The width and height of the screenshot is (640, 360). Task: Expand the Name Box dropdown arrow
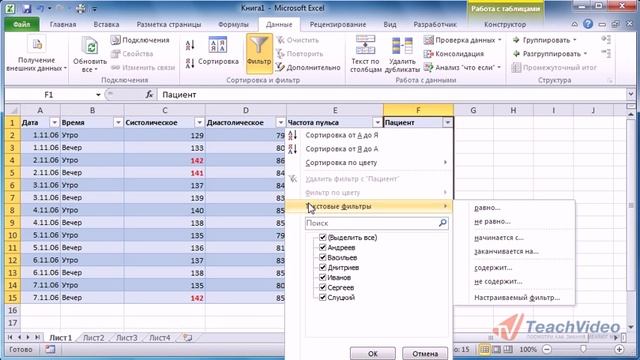point(98,95)
